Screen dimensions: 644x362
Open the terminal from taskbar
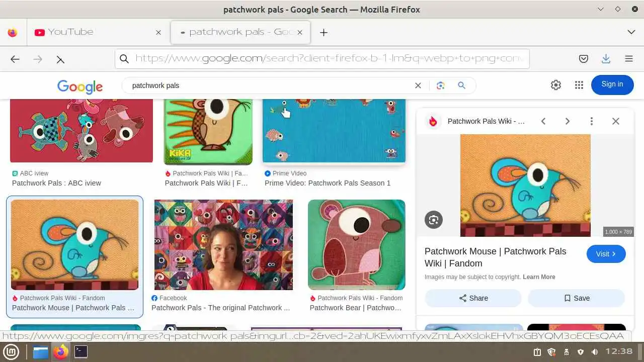[81, 352]
